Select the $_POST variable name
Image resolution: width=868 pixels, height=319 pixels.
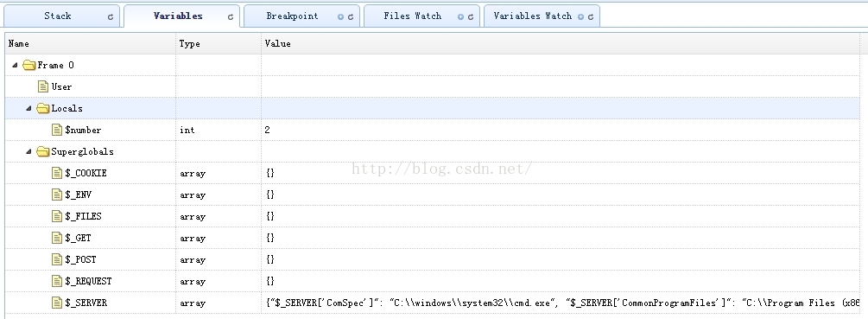tap(81, 259)
